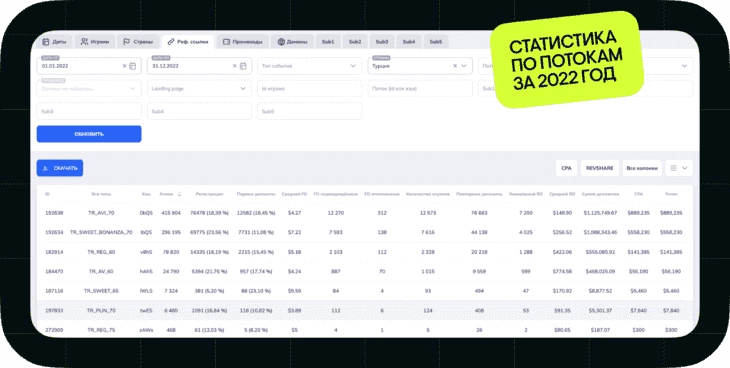
Task: Click the average FD value $9.59
Action: 294,291
